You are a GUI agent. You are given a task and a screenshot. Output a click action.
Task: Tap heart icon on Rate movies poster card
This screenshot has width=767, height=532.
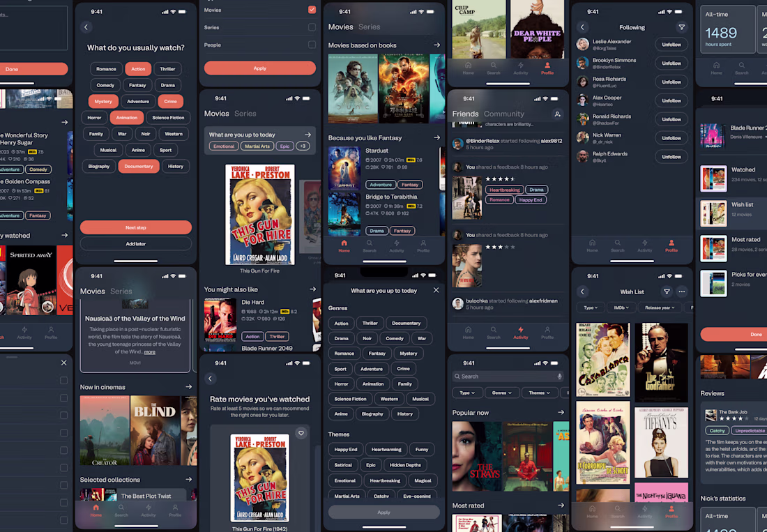[x=301, y=433]
